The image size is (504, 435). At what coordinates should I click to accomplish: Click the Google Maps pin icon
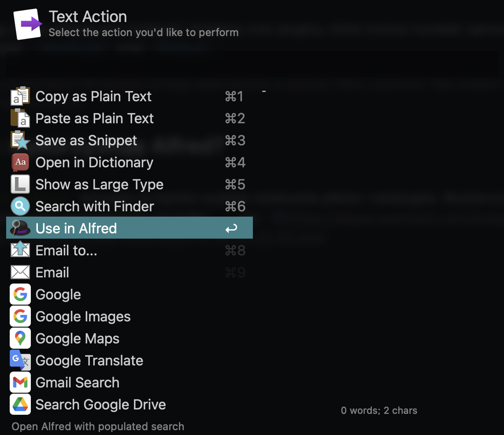20,338
